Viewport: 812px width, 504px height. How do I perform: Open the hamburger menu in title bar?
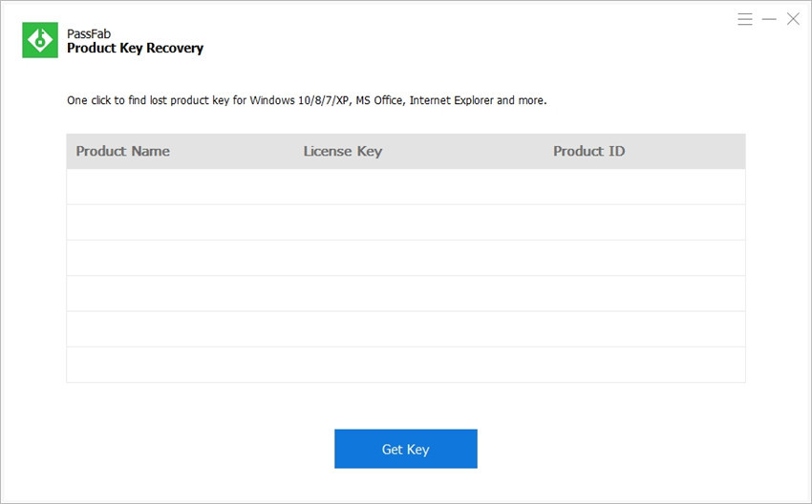746,19
